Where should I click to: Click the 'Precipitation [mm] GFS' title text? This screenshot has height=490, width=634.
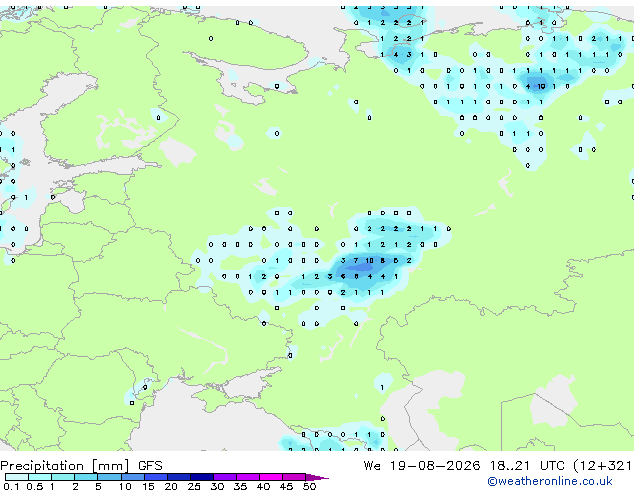click(81, 466)
